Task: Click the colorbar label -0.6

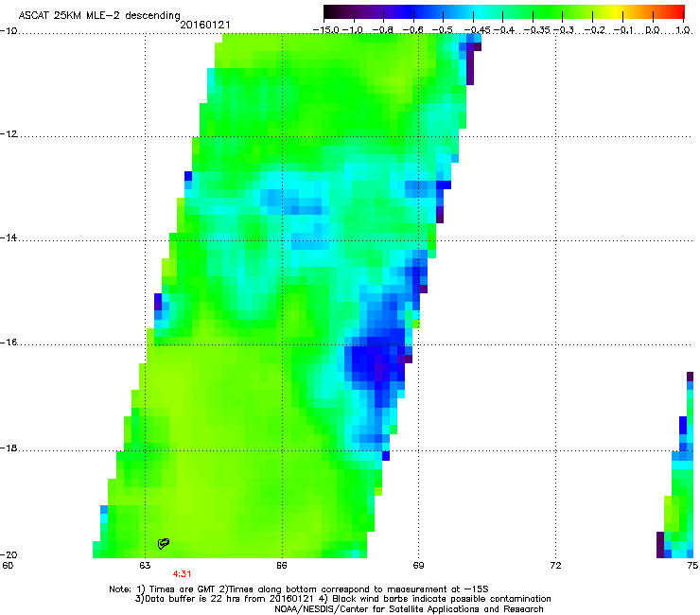Action: [413, 30]
